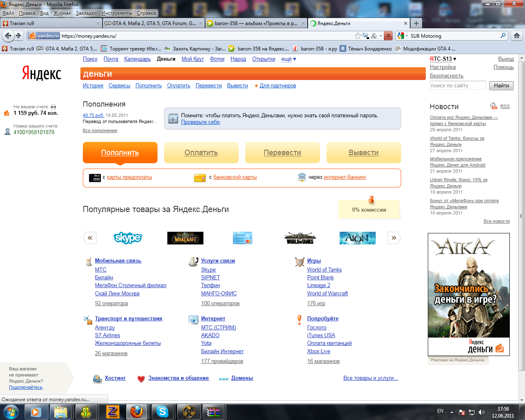Expand the RTC-S13 account dropdown
525x420 pixels.
443,59
